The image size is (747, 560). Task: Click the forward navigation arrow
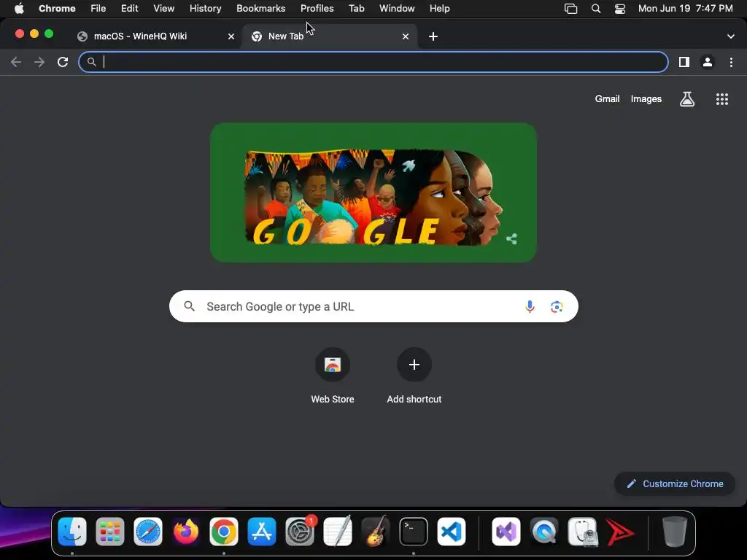39,62
